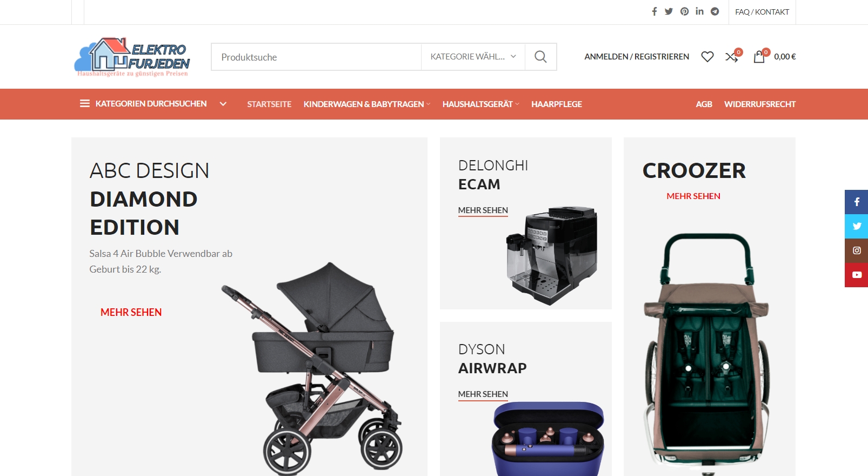Viewport: 868px width, 476px height.
Task: Click Anmelden / Registrieren link
Action: 637,56
